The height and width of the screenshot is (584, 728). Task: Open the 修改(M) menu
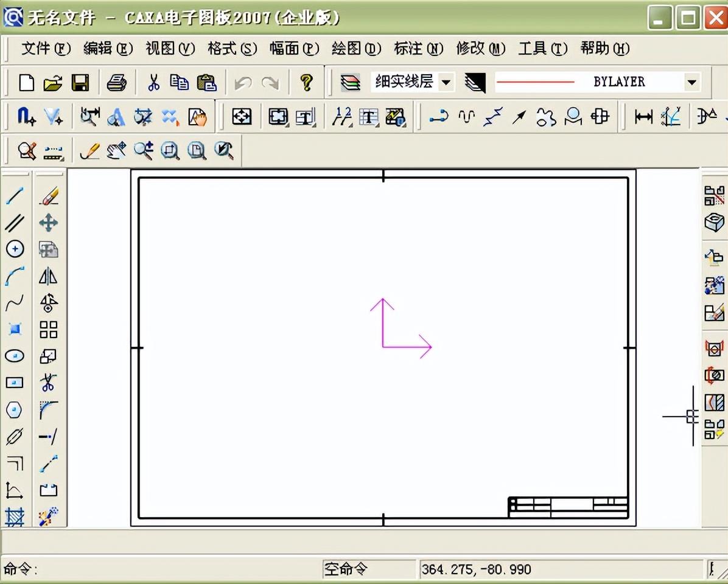pyautogui.click(x=480, y=48)
